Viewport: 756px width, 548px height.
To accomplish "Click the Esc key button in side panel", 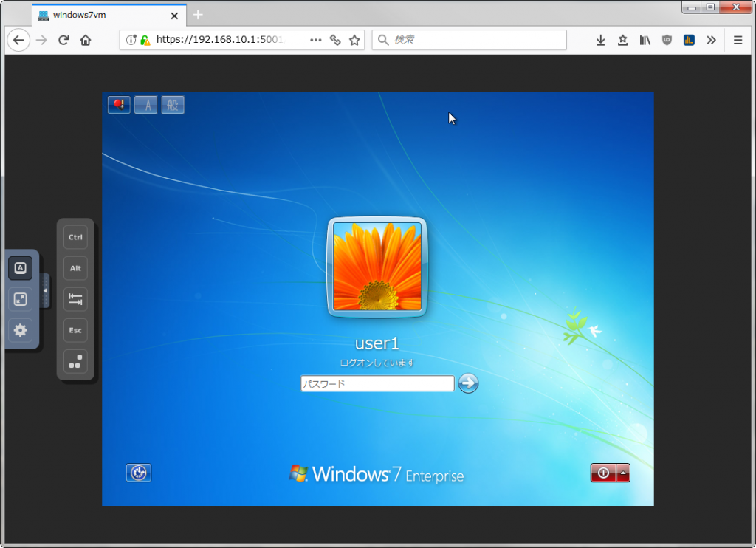I will point(75,330).
